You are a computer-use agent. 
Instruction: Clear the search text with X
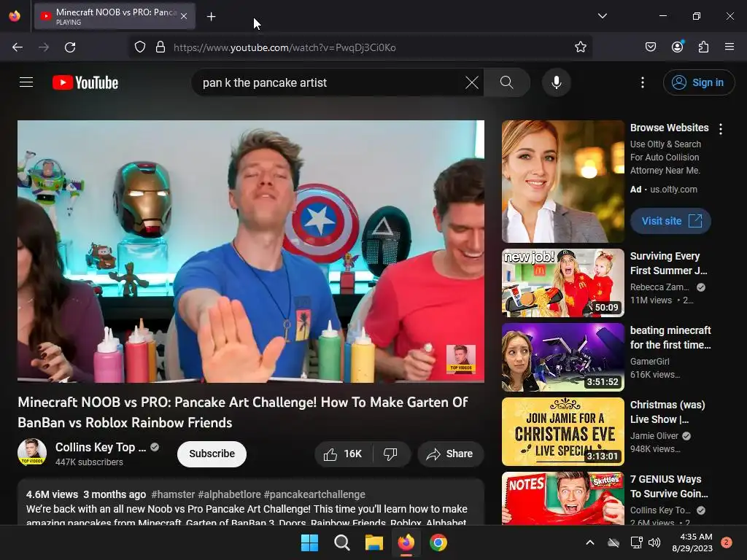[x=472, y=82]
